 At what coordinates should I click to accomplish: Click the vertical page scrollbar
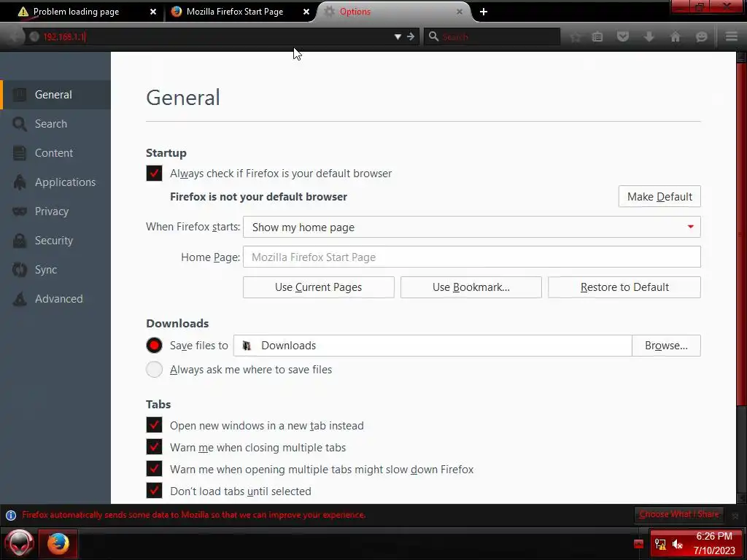pyautogui.click(x=741, y=233)
